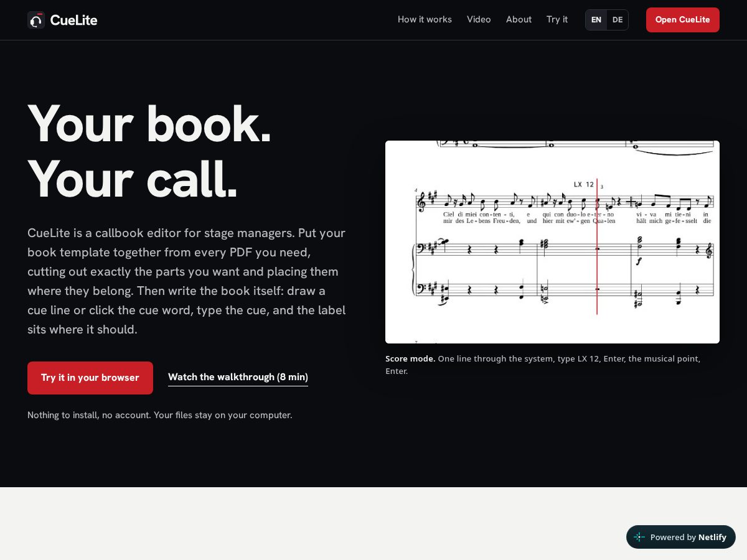
Task: Click the CueLite brand name
Action: click(73, 20)
